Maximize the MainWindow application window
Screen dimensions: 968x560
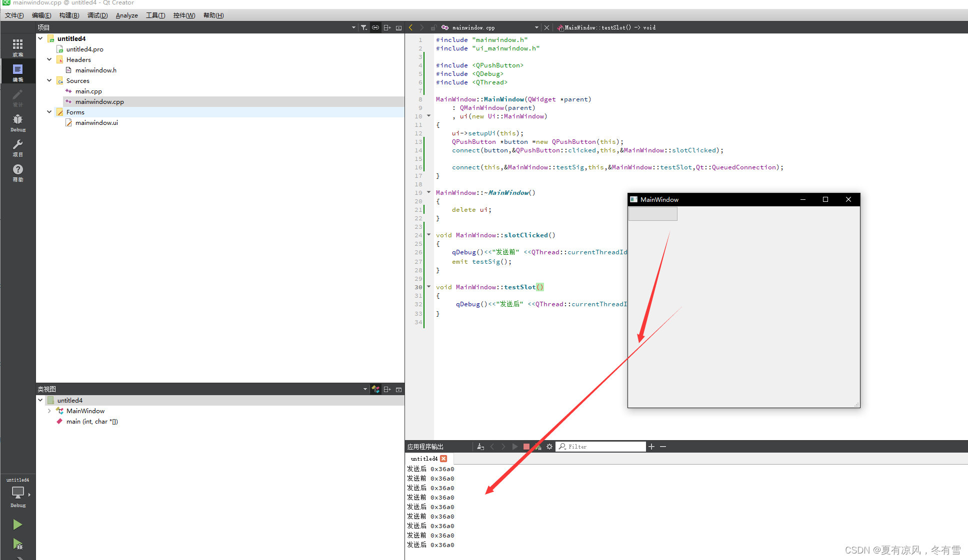click(825, 199)
